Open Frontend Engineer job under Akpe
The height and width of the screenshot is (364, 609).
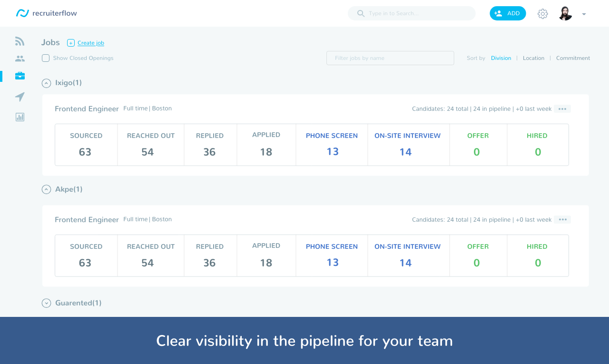coord(87,220)
